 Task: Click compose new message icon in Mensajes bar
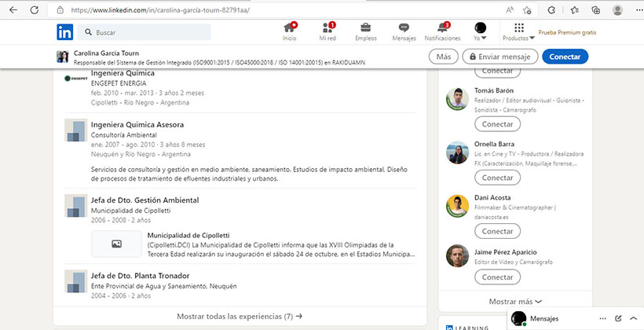(x=618, y=319)
